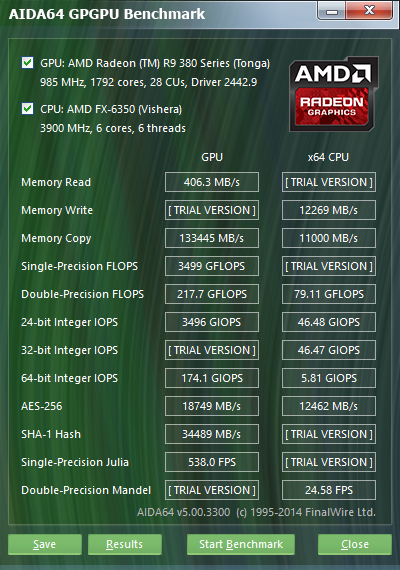Screen dimensions: 400x570
Task: Click the green Close button
Action: click(355, 544)
